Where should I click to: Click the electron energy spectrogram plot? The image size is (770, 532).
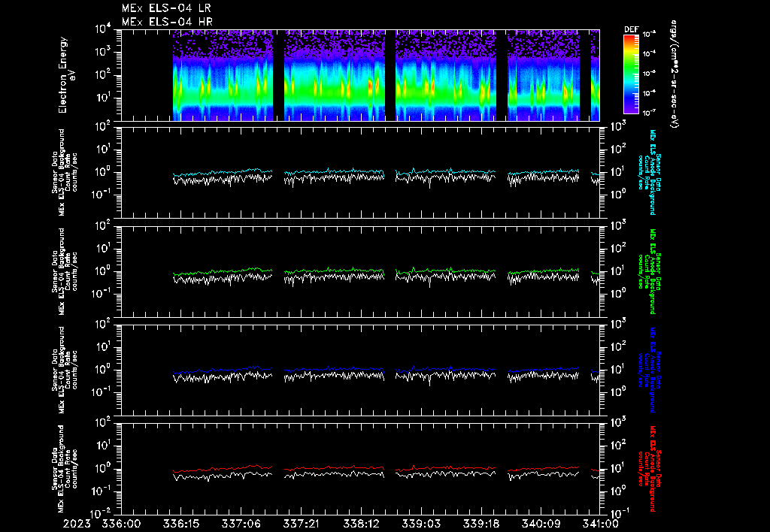point(360,75)
